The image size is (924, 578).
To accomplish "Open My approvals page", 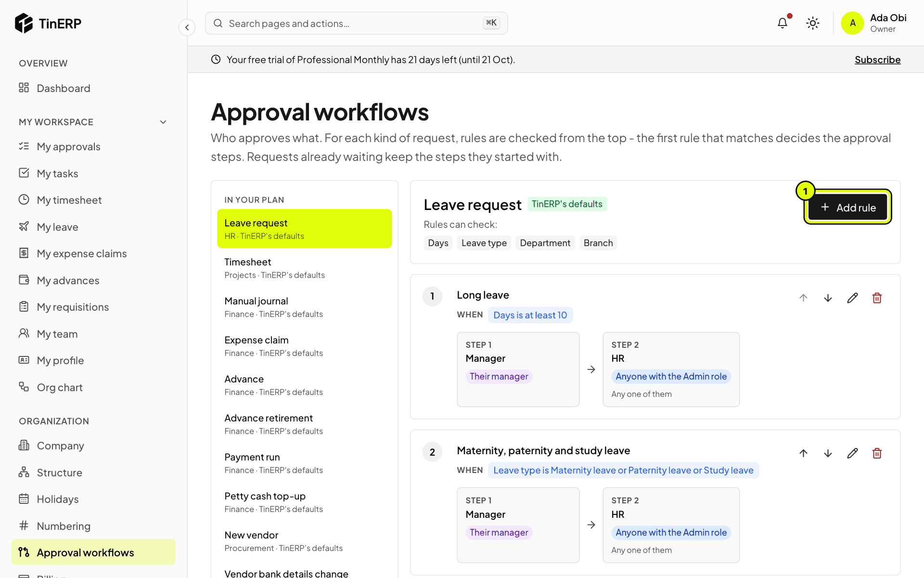I will (93, 146).
